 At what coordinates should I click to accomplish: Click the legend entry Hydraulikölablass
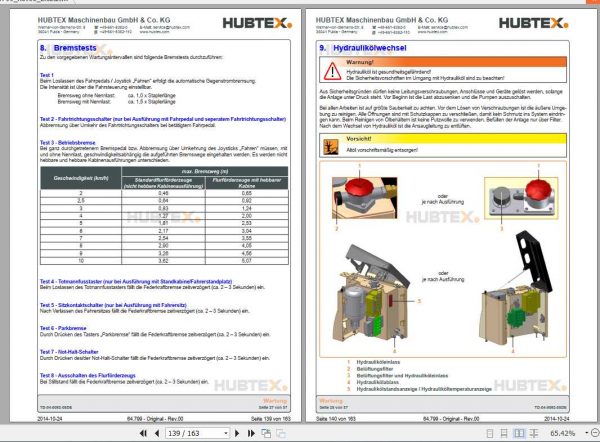377,382
